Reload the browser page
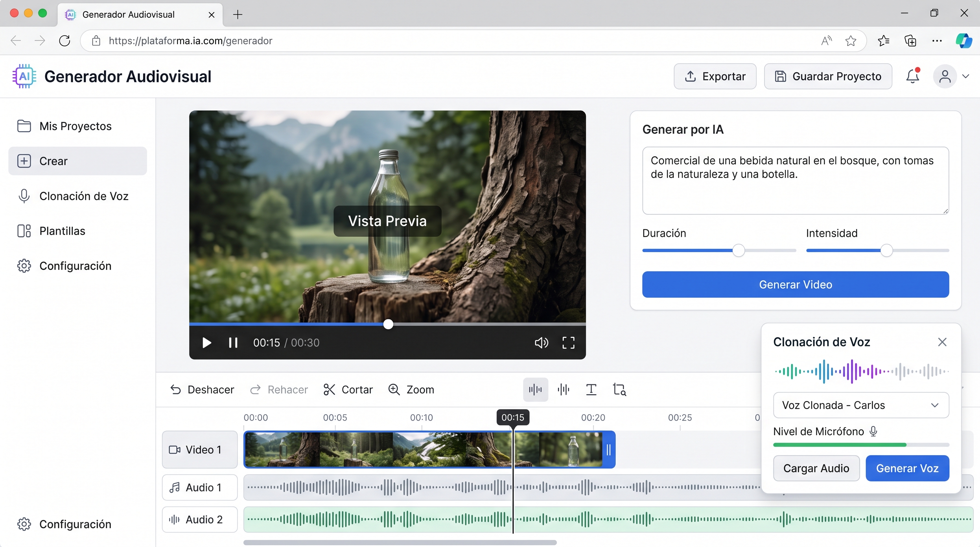This screenshot has width=980, height=547. (65, 41)
